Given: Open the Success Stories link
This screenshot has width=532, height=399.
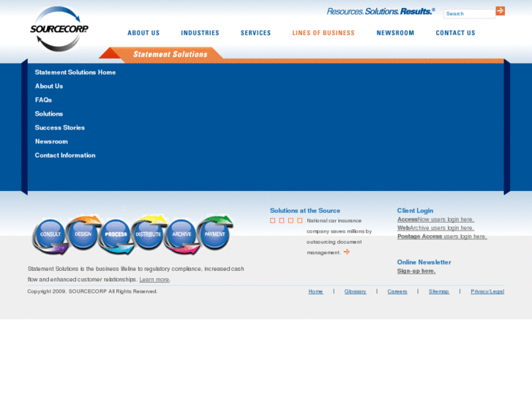Looking at the screenshot, I should (x=60, y=127).
